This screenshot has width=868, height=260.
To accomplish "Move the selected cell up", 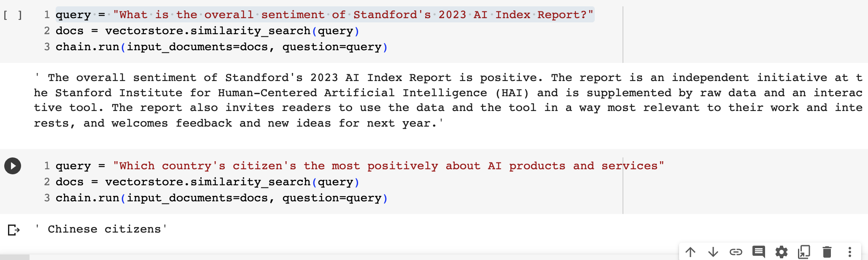I will tap(690, 252).
